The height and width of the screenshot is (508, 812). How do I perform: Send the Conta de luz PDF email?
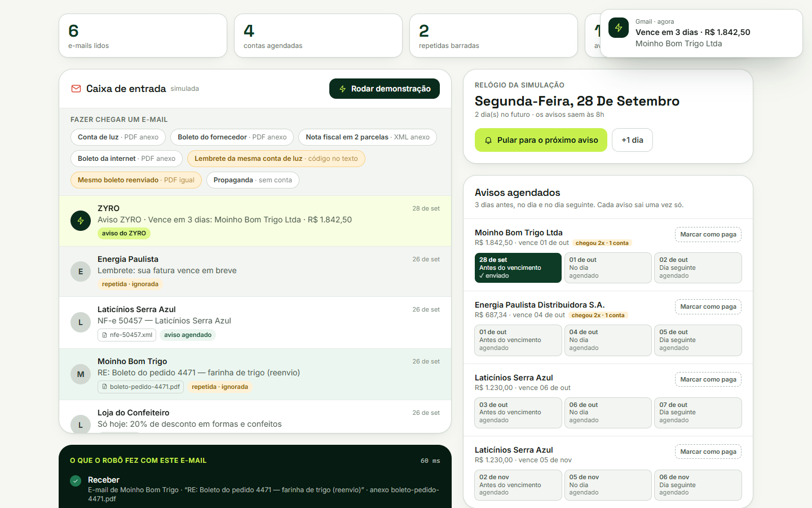click(x=118, y=137)
